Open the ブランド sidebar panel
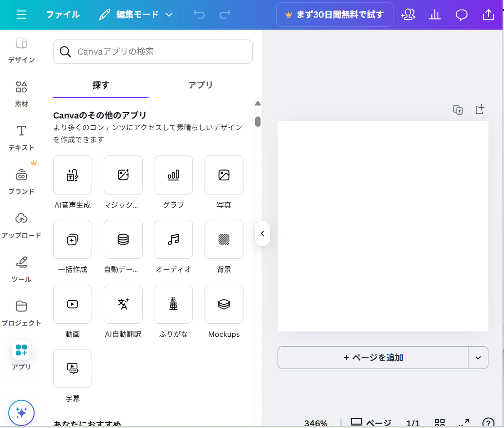The image size is (504, 428). click(21, 181)
